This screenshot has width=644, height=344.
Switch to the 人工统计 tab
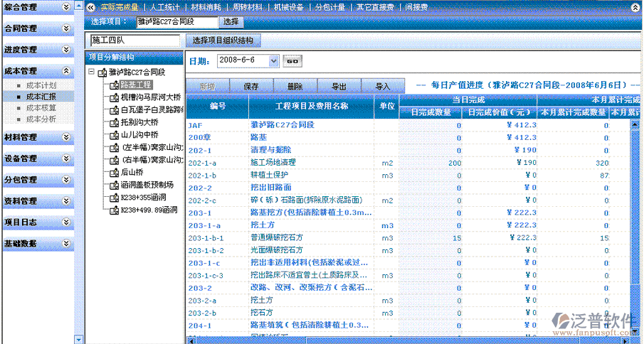(165, 7)
